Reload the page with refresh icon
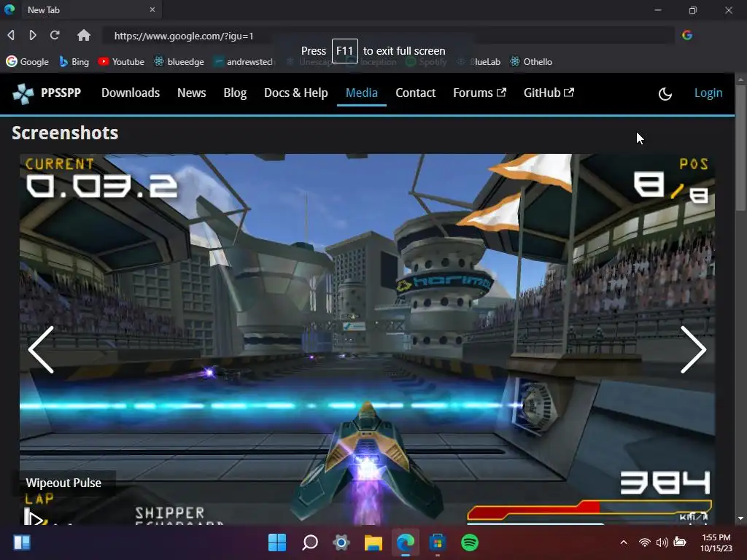Viewport: 747px width, 560px height. point(55,35)
